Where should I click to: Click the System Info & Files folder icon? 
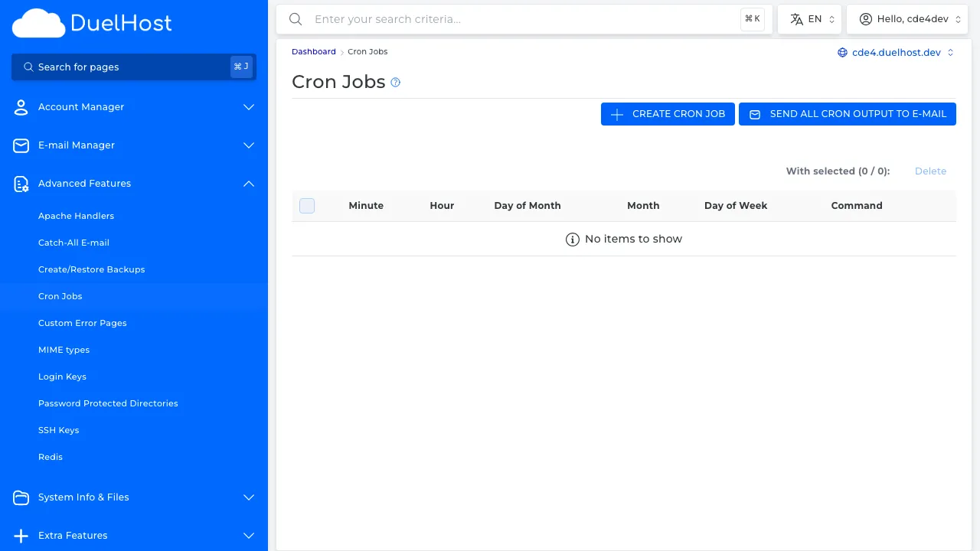tap(21, 497)
